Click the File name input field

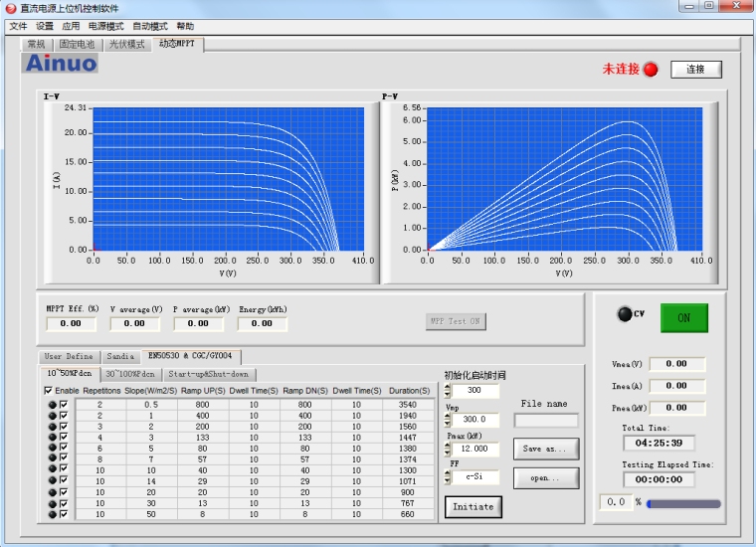click(545, 421)
